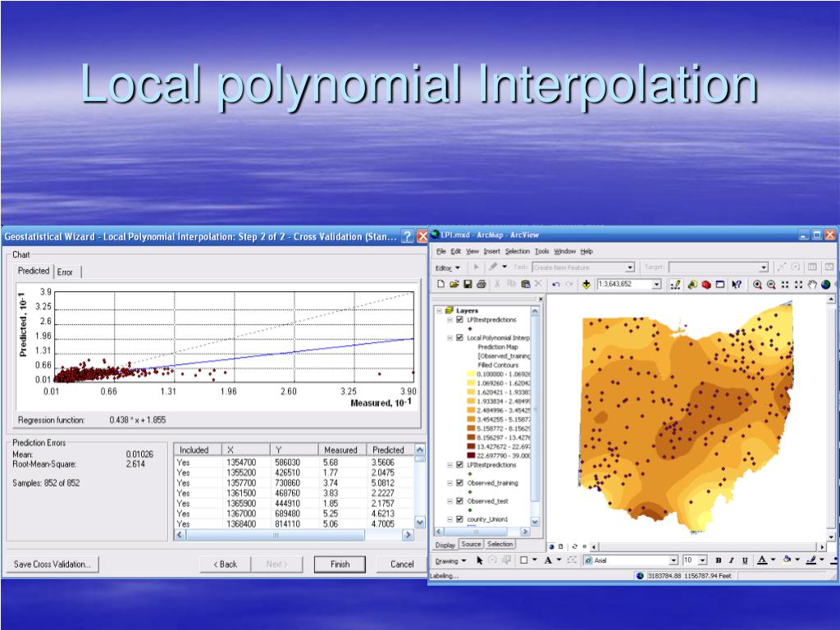The width and height of the screenshot is (840, 630).
Task: Click the Finish button in wizard
Action: click(340, 564)
